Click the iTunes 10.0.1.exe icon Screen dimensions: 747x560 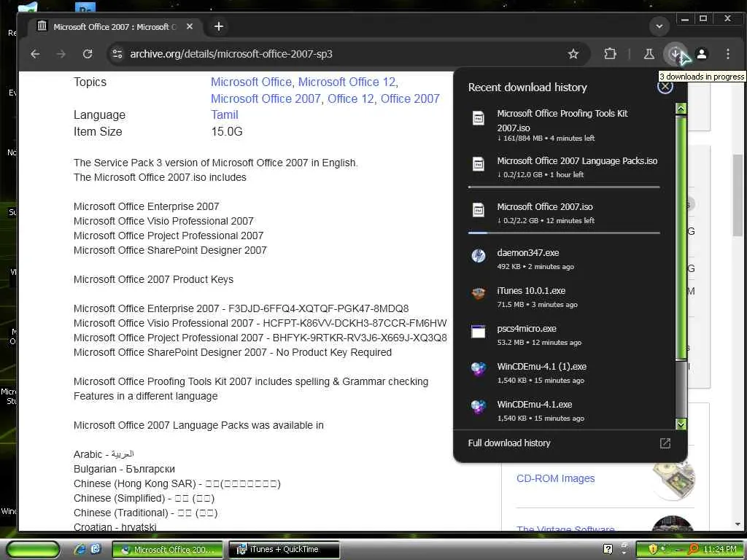click(479, 293)
